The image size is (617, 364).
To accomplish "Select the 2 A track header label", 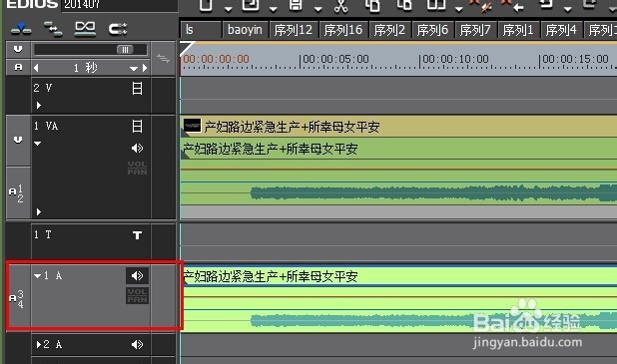I will click(52, 345).
